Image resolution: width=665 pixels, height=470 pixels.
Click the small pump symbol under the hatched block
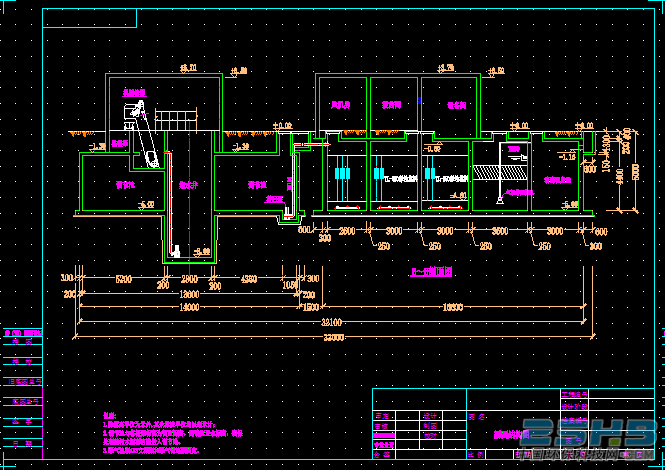tap(500, 200)
